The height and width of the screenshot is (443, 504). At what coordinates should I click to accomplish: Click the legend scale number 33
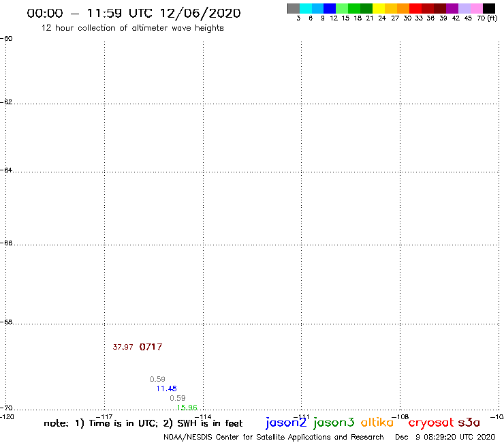tap(419, 18)
